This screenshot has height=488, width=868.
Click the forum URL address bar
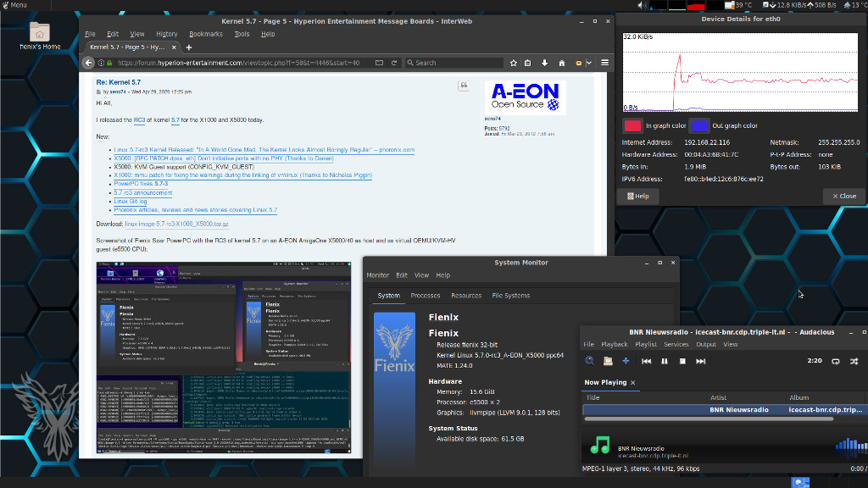pos(238,63)
